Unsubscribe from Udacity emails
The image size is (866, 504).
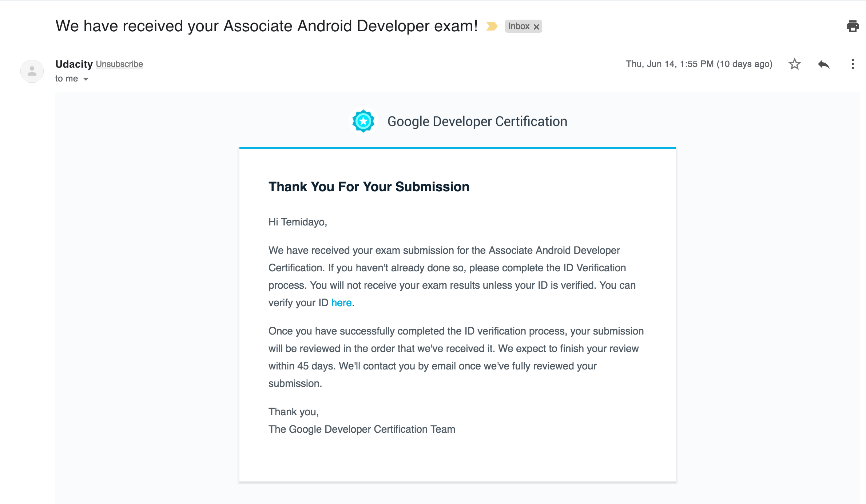[x=119, y=64]
